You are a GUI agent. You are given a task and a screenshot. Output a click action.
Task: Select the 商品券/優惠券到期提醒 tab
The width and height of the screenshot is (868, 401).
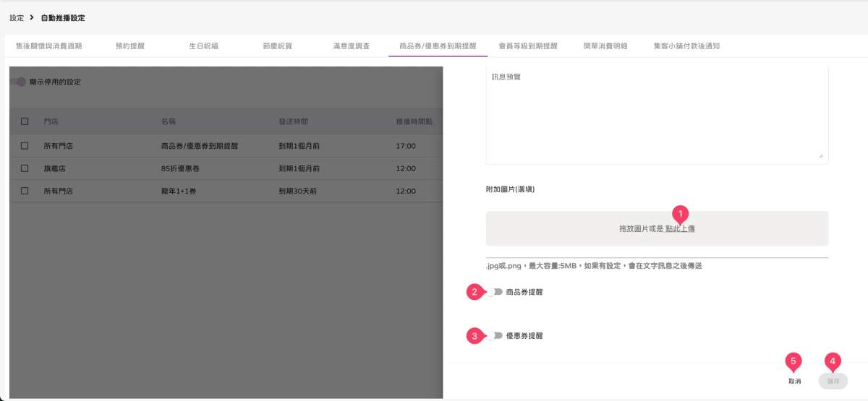pyautogui.click(x=438, y=46)
